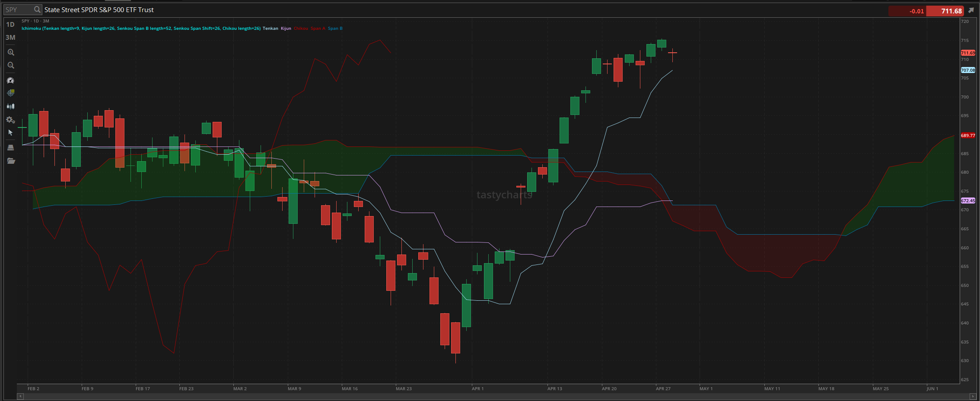
Task: Click the MAY 11 date label
Action: click(x=772, y=388)
